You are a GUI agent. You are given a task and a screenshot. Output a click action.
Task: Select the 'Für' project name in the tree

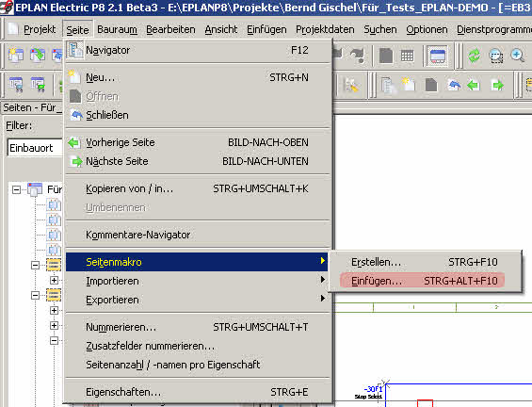pyautogui.click(x=55, y=189)
